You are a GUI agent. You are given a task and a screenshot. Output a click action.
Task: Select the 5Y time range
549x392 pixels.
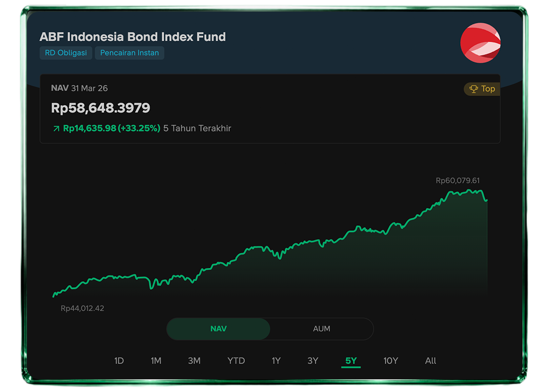click(351, 361)
